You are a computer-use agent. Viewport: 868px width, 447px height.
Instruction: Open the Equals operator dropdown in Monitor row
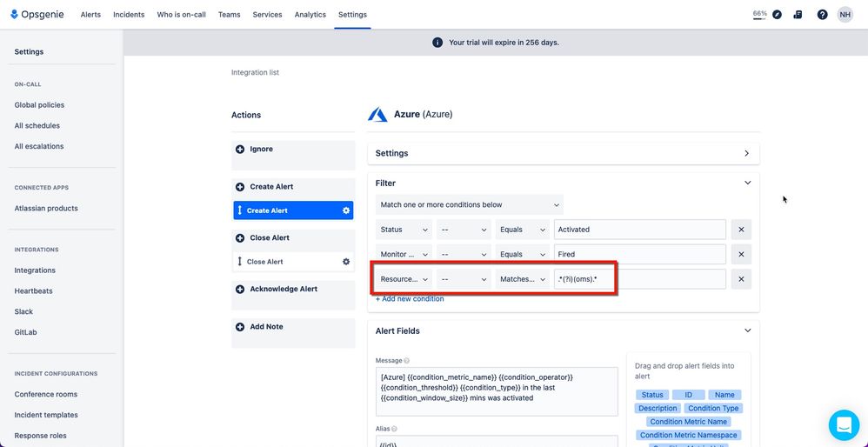point(522,255)
